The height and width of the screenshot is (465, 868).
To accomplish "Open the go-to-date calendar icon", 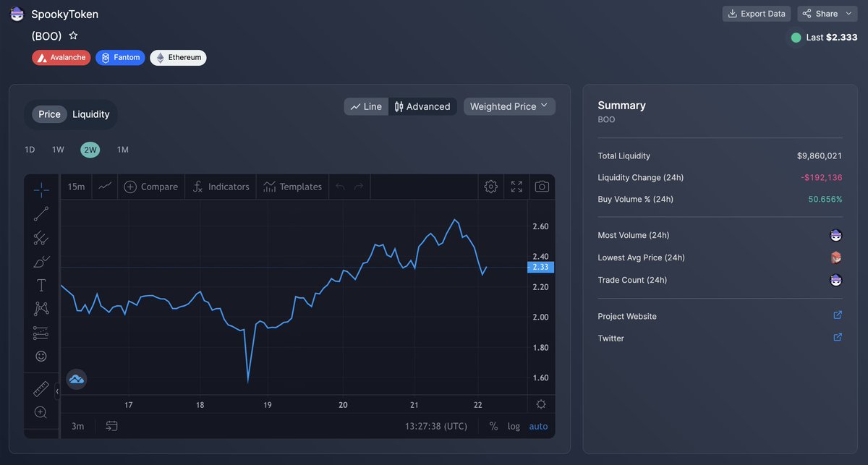I will tap(111, 426).
